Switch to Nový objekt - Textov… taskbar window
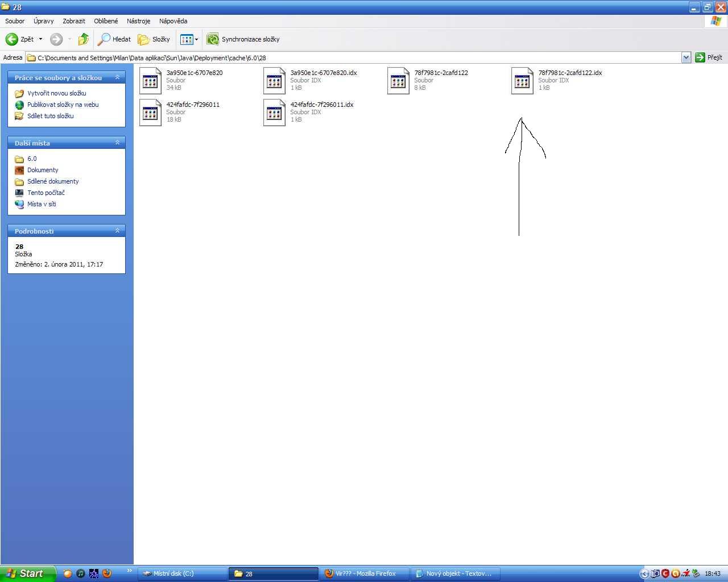This screenshot has width=728, height=582. click(x=456, y=573)
